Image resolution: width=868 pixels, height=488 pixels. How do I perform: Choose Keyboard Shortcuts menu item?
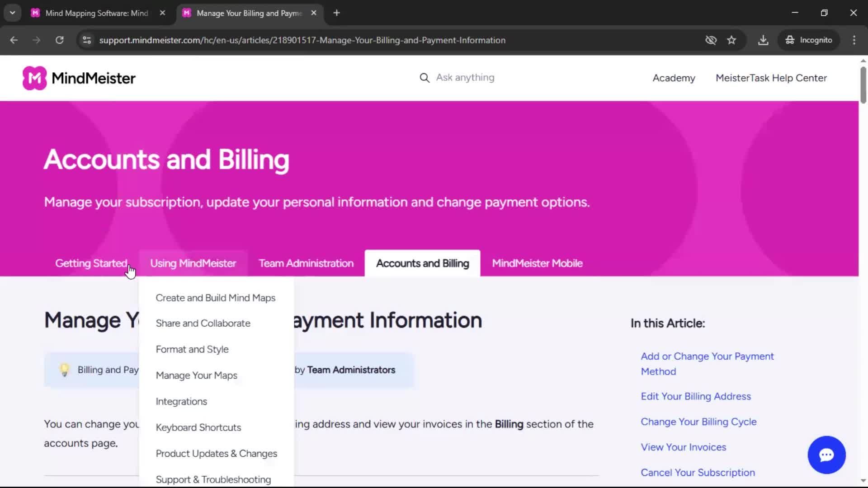(198, 428)
